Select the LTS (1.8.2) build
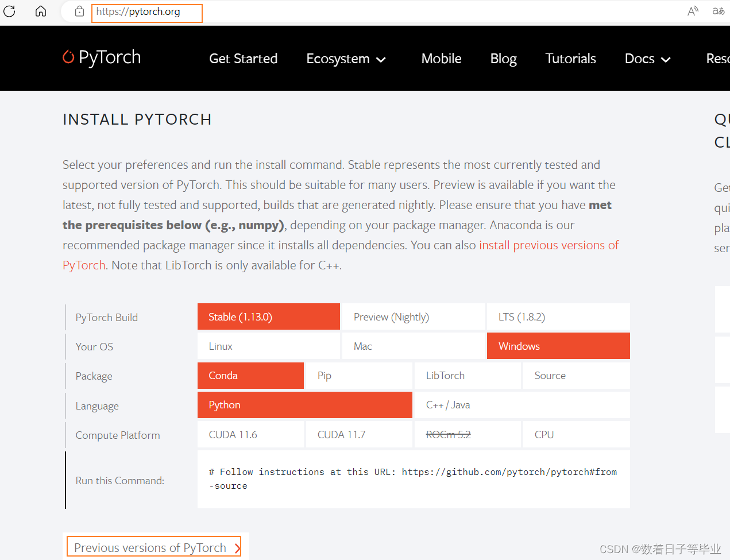 click(x=558, y=316)
